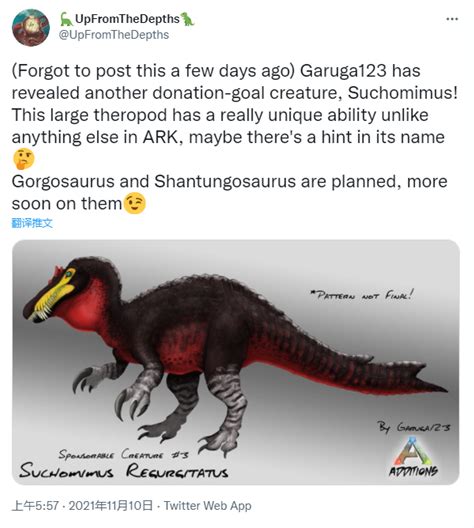474x528 pixels.
Task: Click the winking face emoji
Action: pos(135,203)
